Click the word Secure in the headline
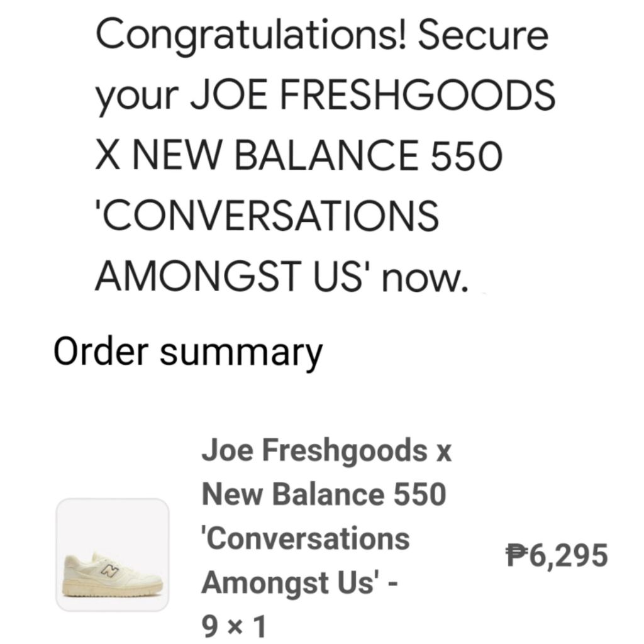The width and height of the screenshot is (644, 644). pos(483,35)
